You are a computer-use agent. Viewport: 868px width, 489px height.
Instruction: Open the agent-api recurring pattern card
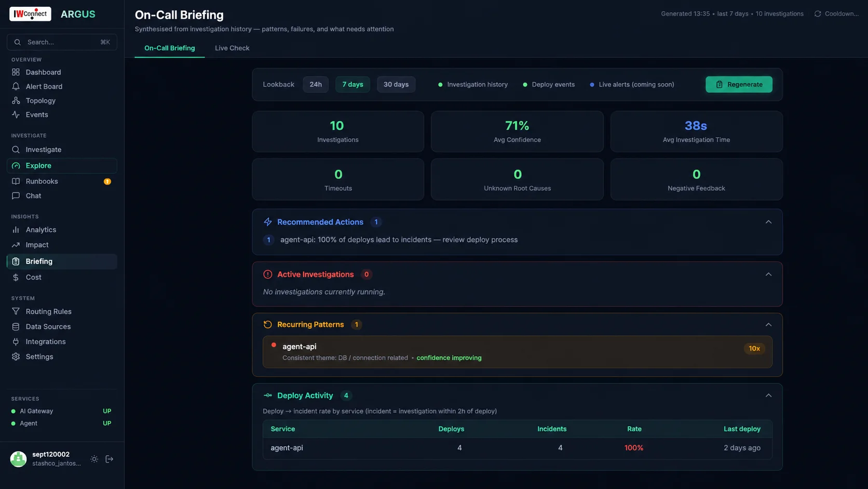click(517, 352)
